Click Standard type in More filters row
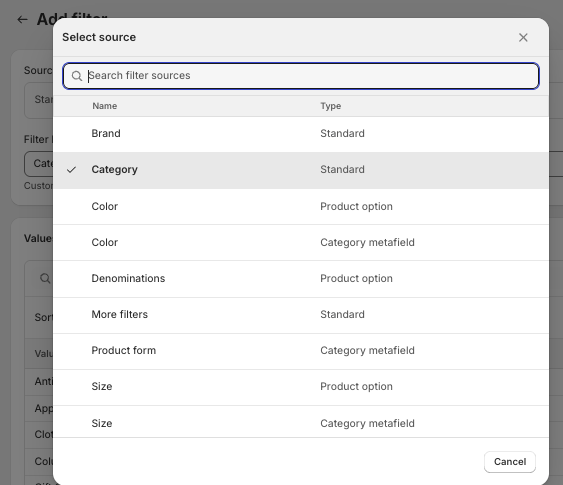This screenshot has height=485, width=563. point(342,314)
